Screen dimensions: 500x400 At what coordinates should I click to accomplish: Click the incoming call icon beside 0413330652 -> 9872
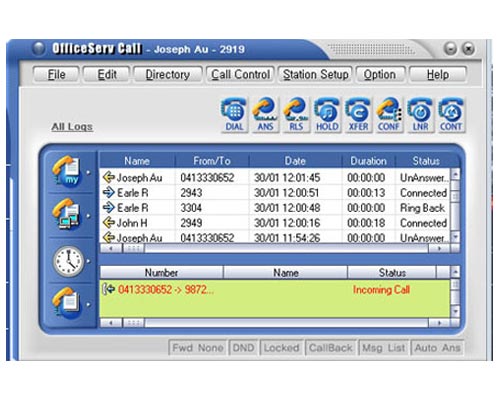point(109,289)
